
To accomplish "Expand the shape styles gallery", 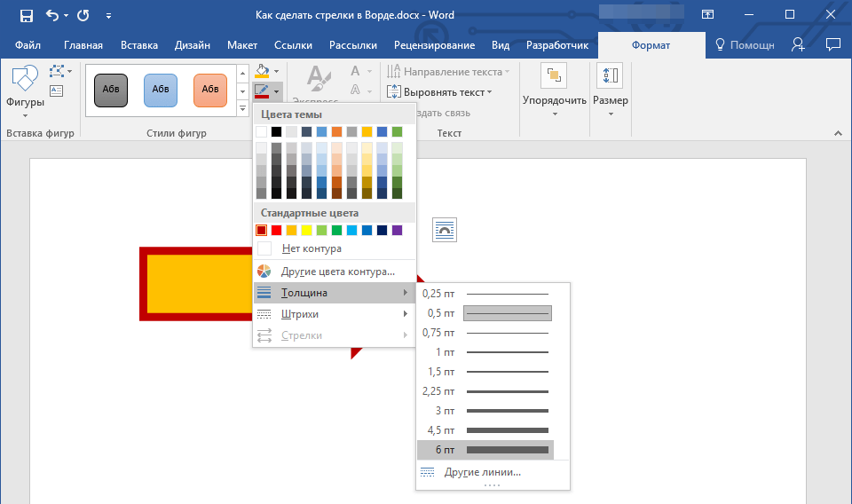I will pyautogui.click(x=243, y=109).
